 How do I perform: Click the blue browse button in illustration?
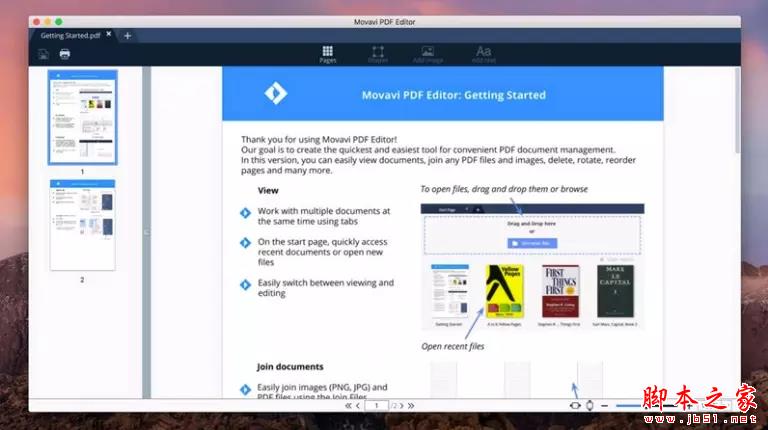[532, 243]
